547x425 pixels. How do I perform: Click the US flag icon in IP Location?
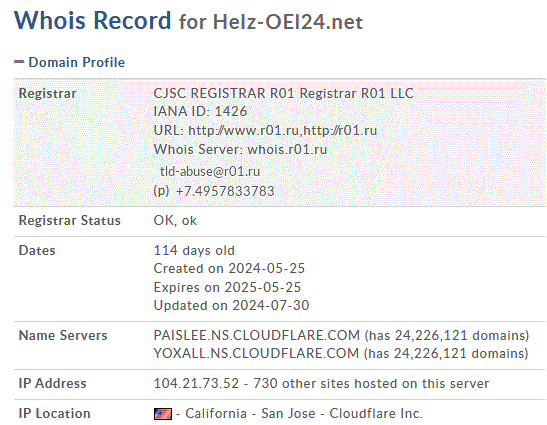[x=163, y=414]
